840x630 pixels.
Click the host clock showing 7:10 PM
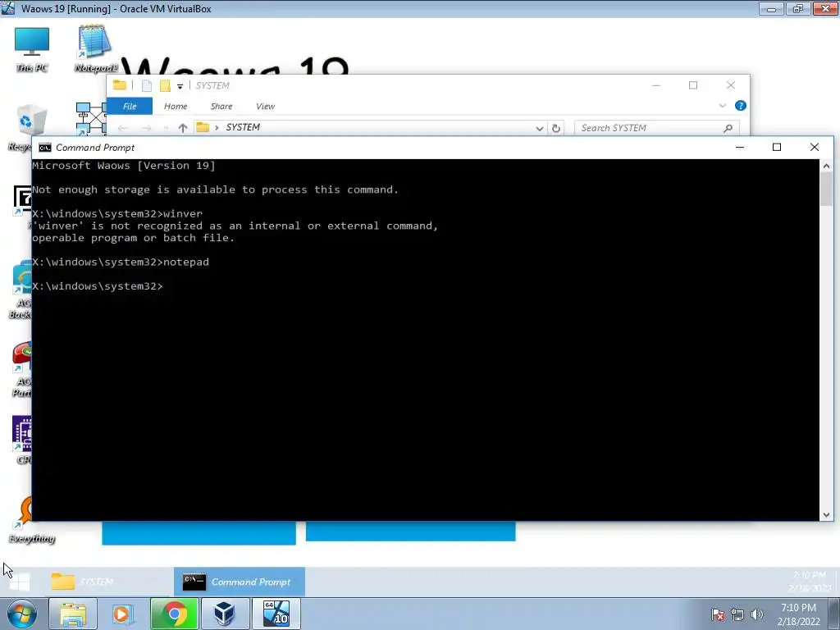[x=798, y=614]
